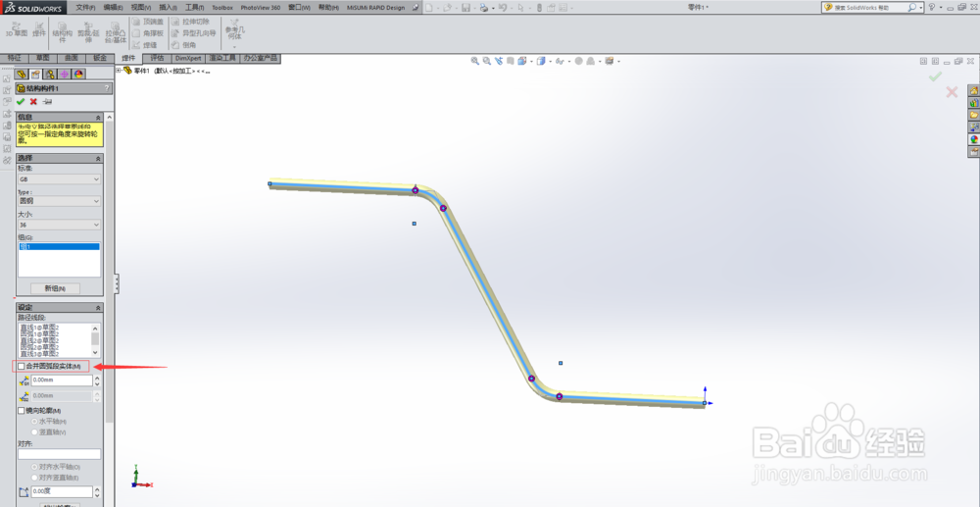Open the PhotoView 360 menu
Viewport: 980px width, 507px height.
point(261,8)
